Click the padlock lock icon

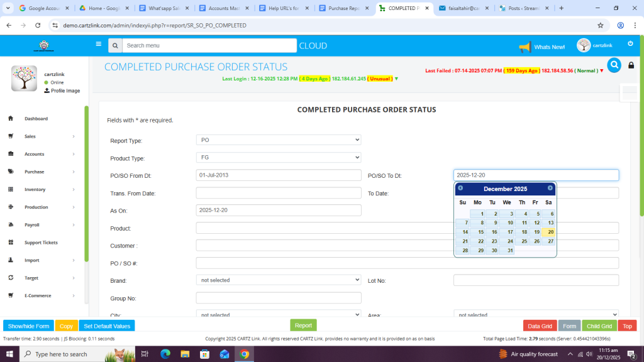pos(631,65)
